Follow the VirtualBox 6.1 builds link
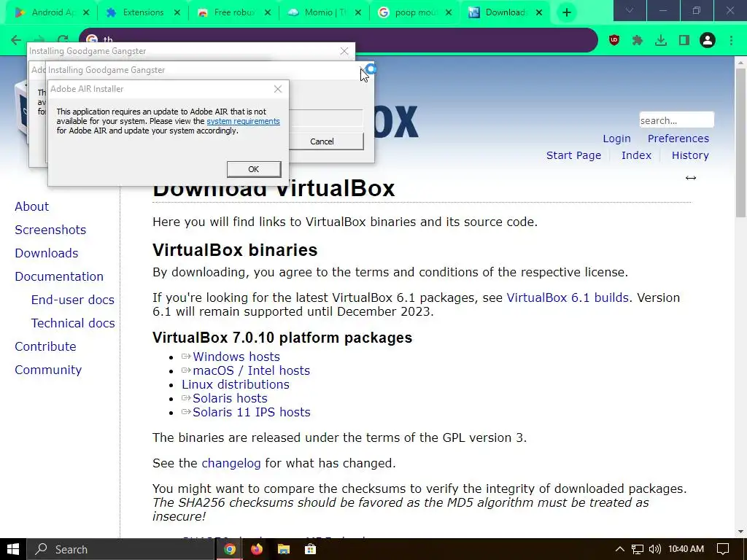The width and height of the screenshot is (747, 560). (x=568, y=297)
